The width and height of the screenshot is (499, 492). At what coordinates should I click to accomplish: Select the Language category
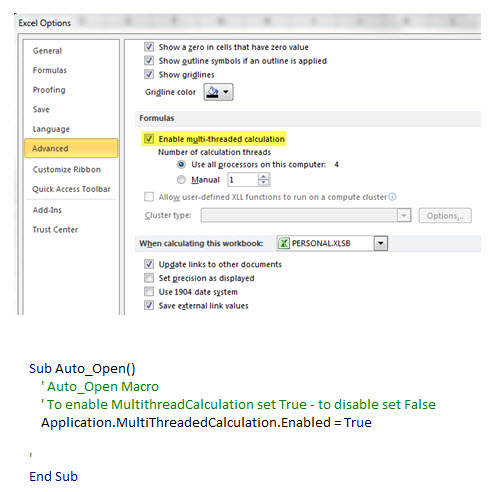(51, 129)
